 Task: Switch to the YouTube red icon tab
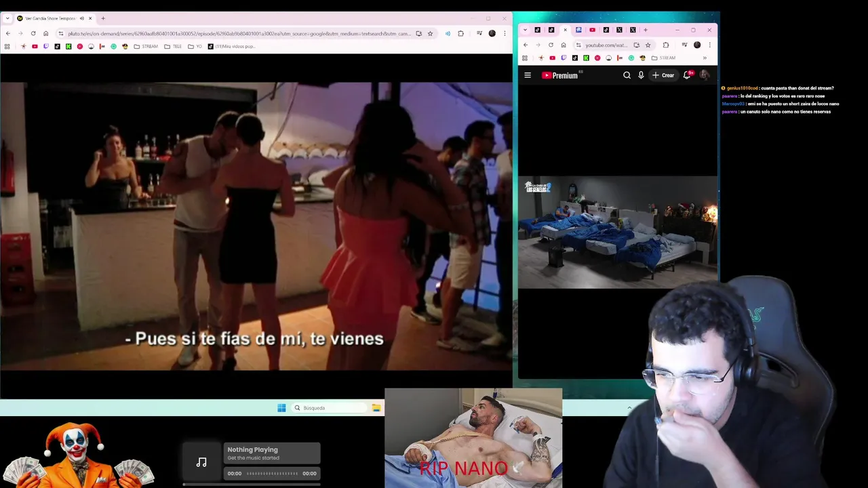pos(592,30)
